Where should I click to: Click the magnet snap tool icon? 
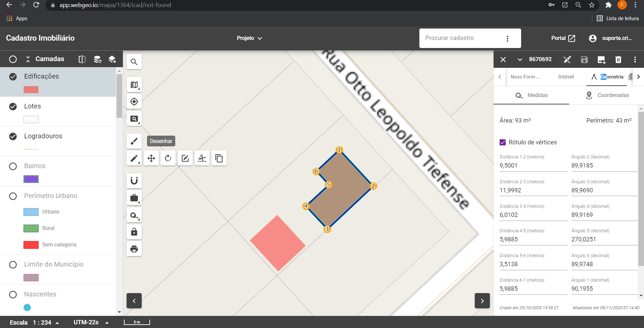click(134, 181)
